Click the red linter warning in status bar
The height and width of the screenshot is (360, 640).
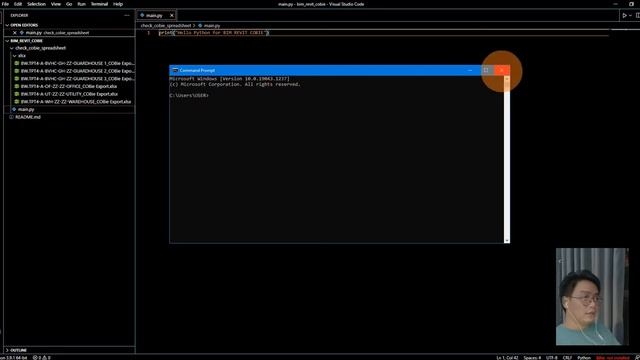click(613, 358)
